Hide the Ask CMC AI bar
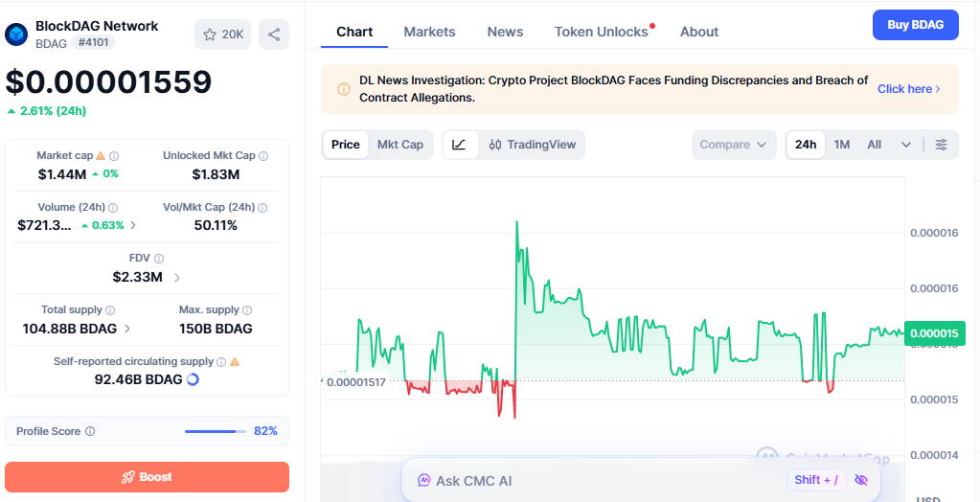Viewport: 980px width, 502px height. pyautogui.click(x=861, y=480)
